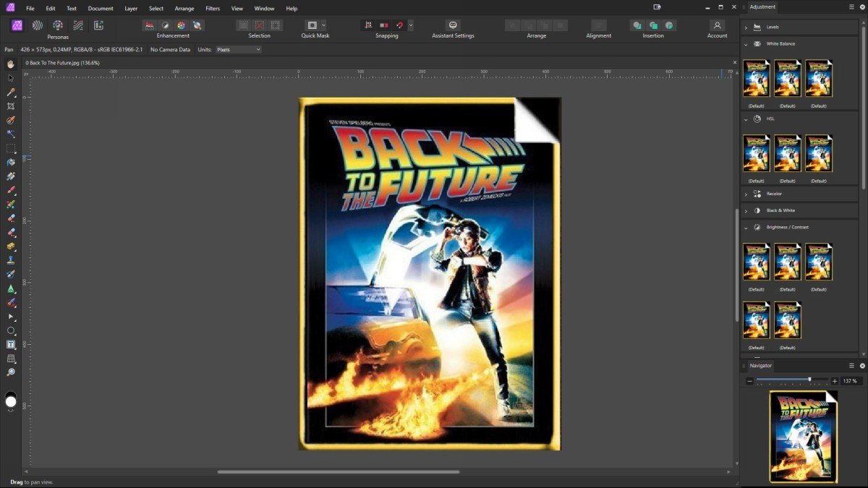
Task: Open the Filters menu
Action: pos(213,9)
